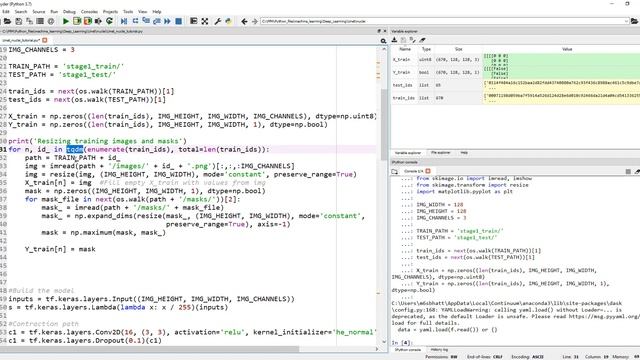Viewport: 640px width, 360px height.
Task: Open file using the folder toolbar icon
Action: (x=7, y=21)
